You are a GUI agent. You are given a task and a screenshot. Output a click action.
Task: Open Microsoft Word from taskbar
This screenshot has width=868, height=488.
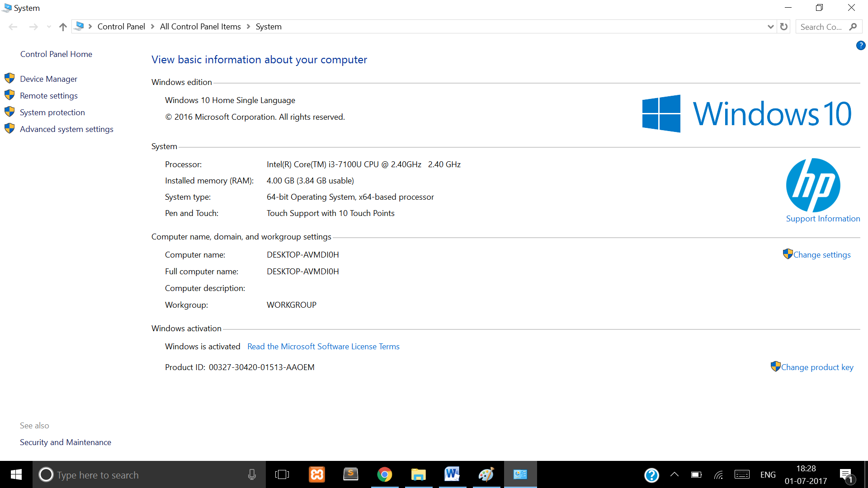pos(453,474)
